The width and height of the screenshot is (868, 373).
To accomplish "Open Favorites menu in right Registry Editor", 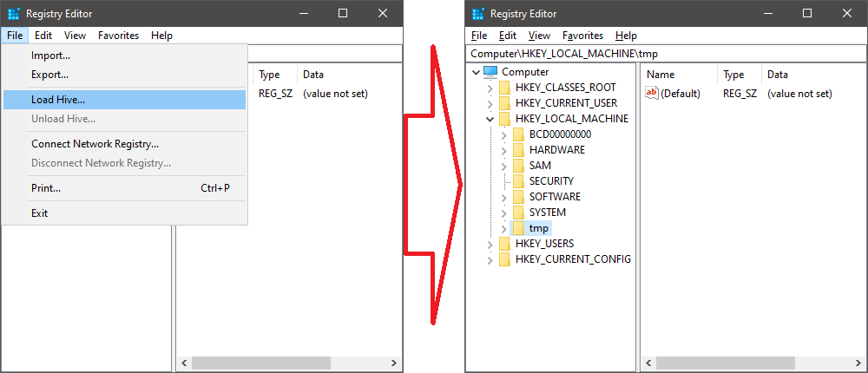I will pyautogui.click(x=583, y=36).
